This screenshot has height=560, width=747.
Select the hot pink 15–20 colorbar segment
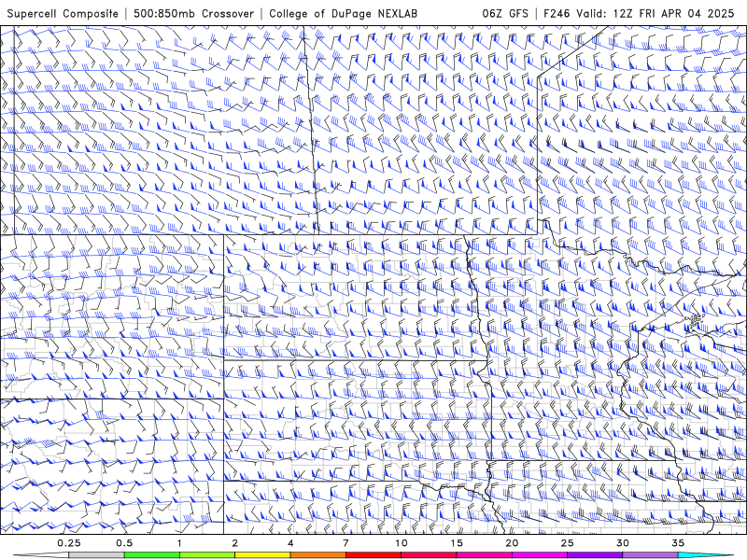point(484,555)
